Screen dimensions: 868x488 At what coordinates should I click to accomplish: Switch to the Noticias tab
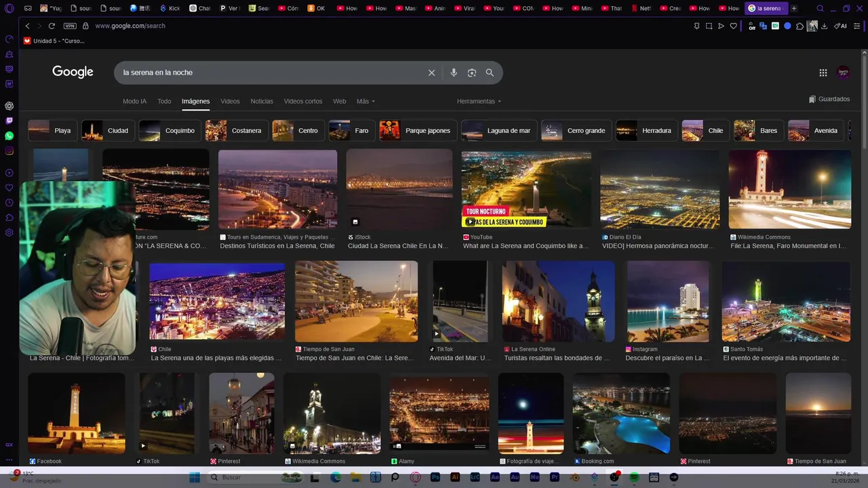(262, 101)
